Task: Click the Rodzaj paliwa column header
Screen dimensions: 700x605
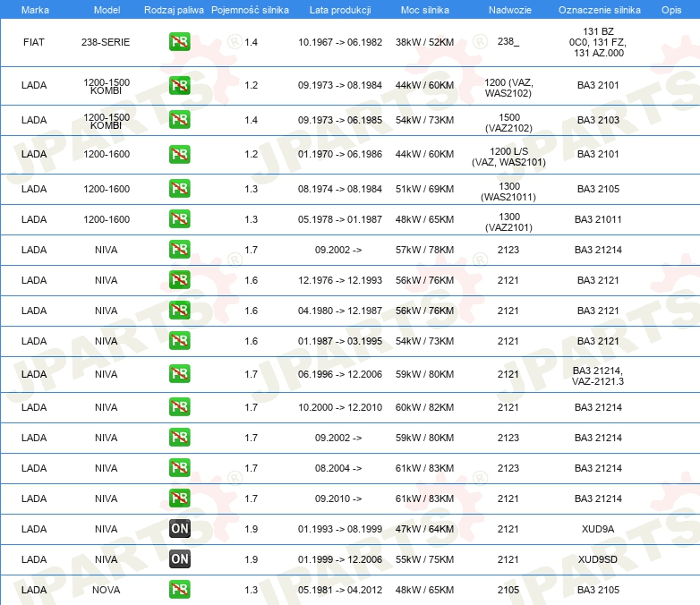Action: pos(174,10)
